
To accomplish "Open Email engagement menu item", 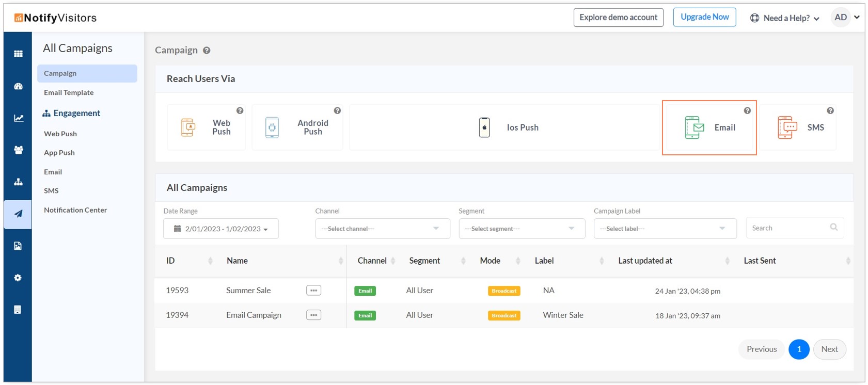I will click(x=53, y=172).
